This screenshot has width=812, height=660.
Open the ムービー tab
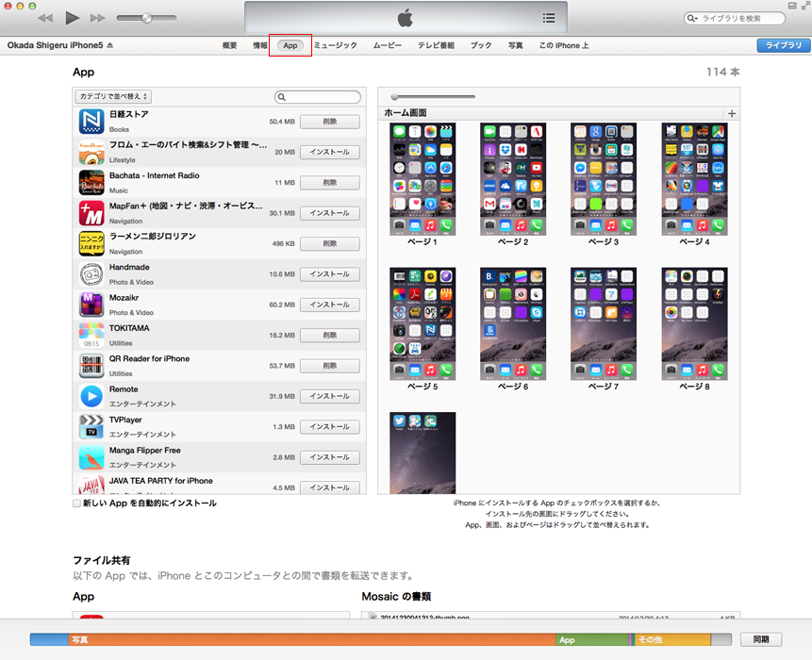click(x=388, y=45)
